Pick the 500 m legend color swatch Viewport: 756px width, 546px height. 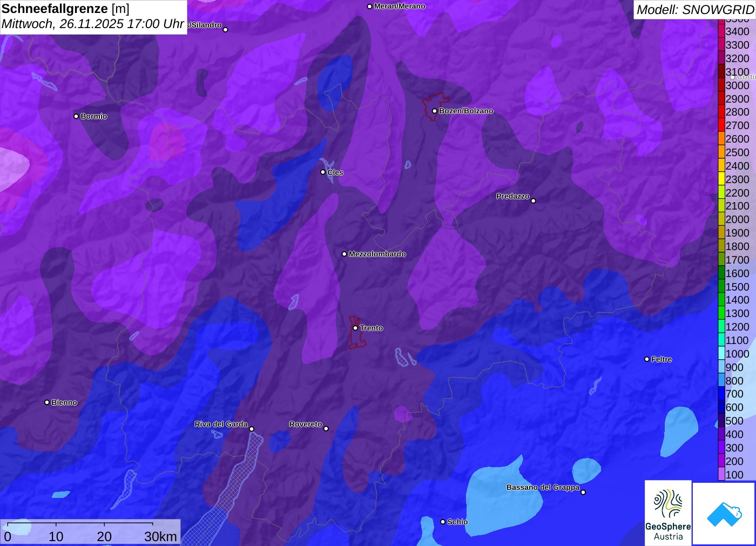pyautogui.click(x=721, y=421)
